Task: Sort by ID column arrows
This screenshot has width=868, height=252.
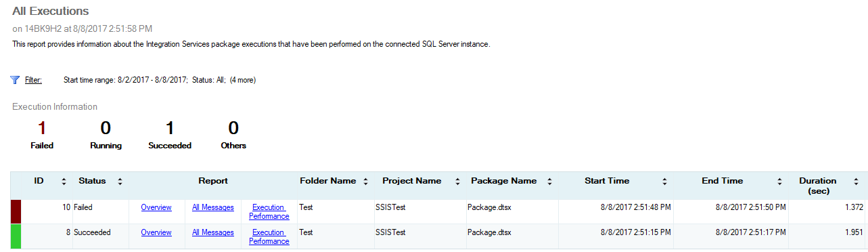Action: 64,182
